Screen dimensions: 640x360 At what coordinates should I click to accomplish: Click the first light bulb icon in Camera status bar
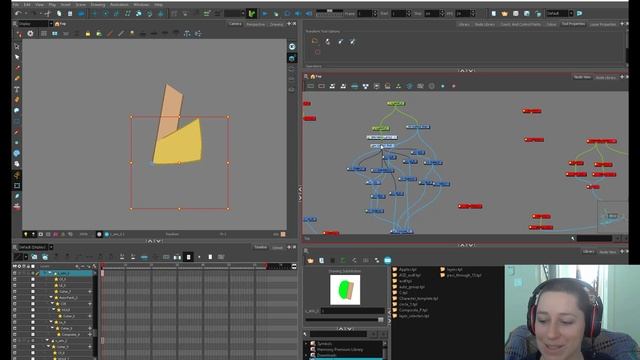(x=26, y=234)
